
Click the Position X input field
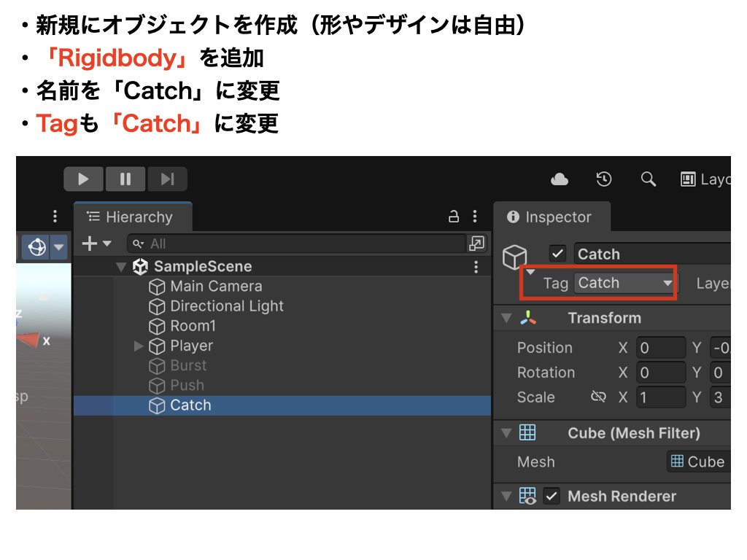click(660, 348)
